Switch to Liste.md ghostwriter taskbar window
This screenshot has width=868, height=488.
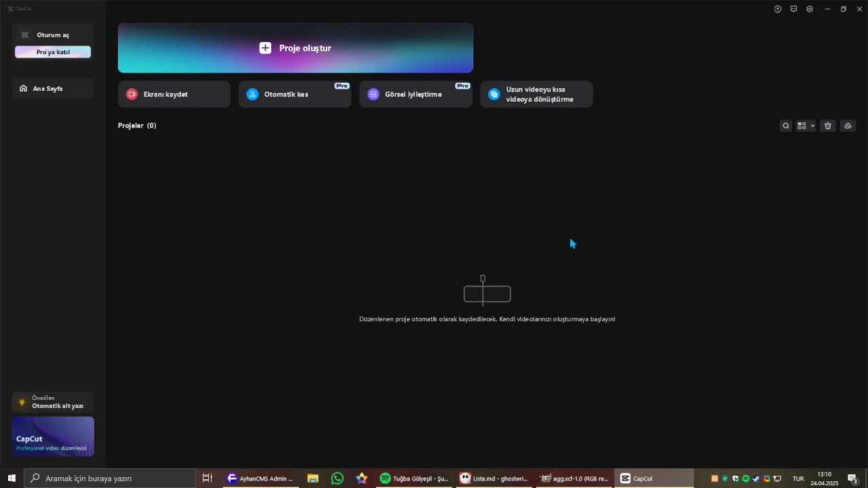point(493,479)
